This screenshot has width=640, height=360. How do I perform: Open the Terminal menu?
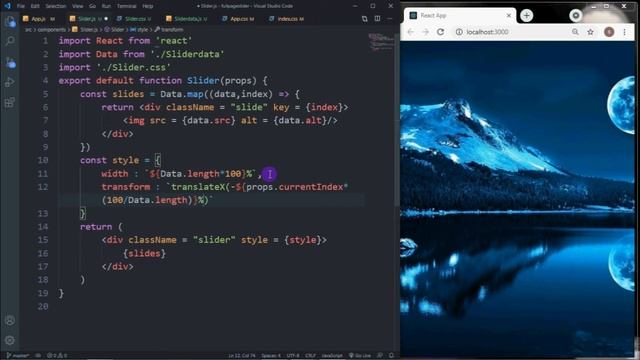click(127, 6)
